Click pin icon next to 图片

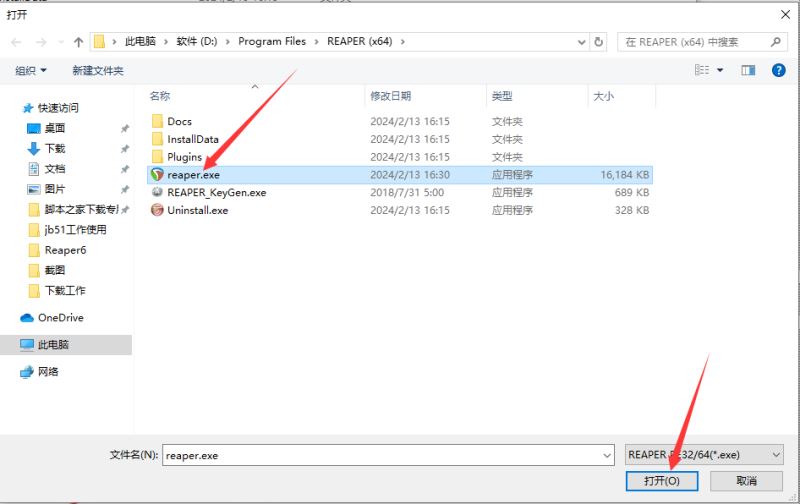point(124,190)
